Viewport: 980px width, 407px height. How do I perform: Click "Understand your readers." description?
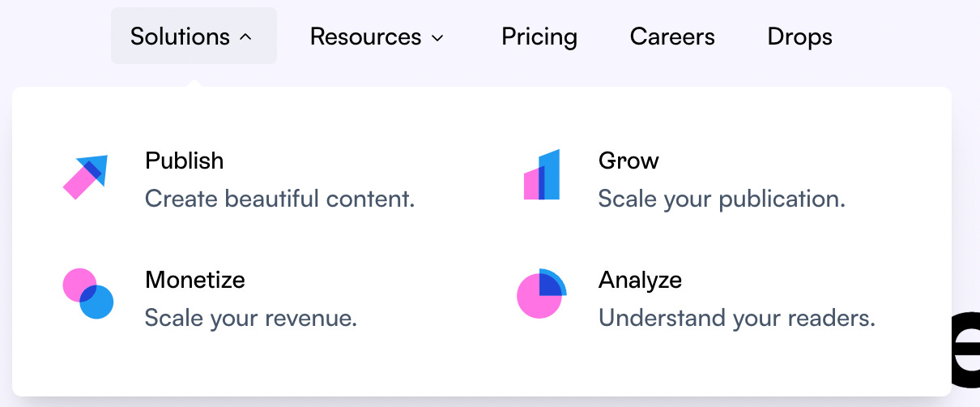coord(737,318)
